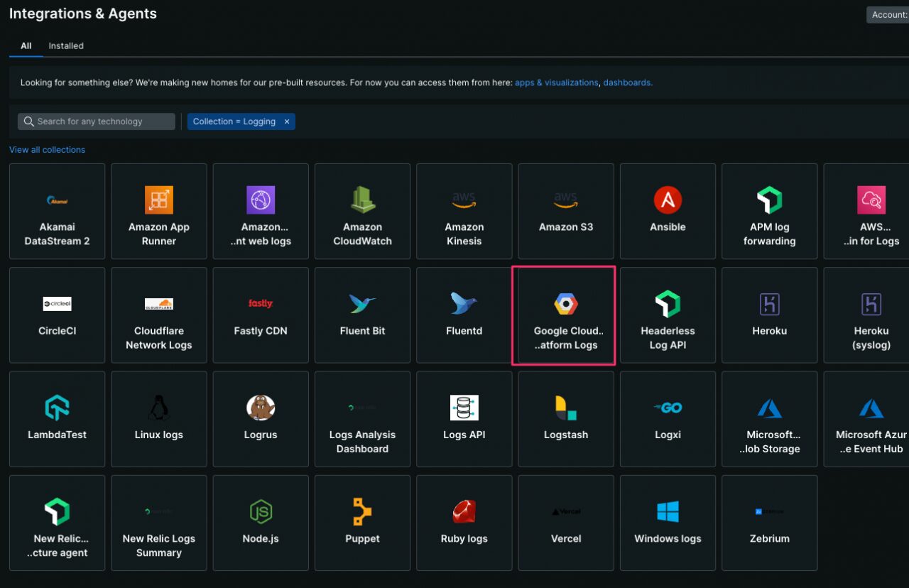Switch to the All tab
Viewport: 909px width, 588px height.
(x=26, y=45)
